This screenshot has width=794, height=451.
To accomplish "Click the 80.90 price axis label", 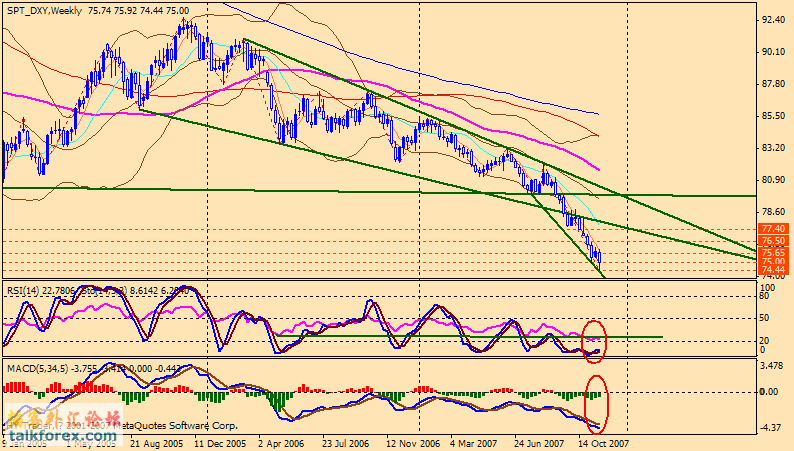I will (x=773, y=180).
